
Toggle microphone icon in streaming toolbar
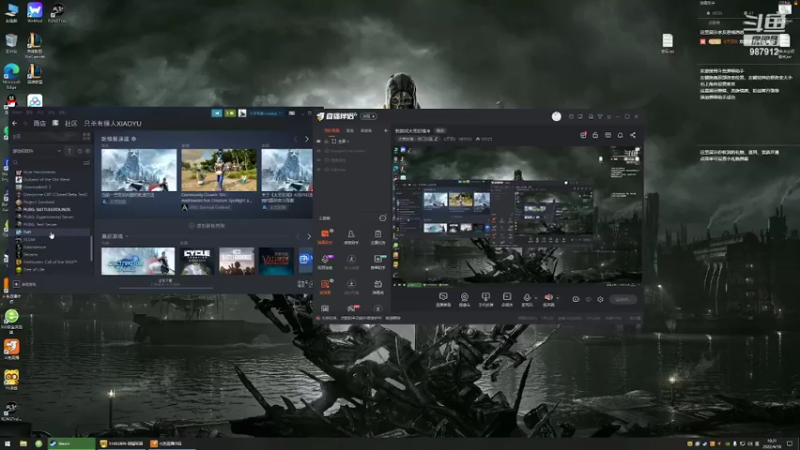coord(527,297)
